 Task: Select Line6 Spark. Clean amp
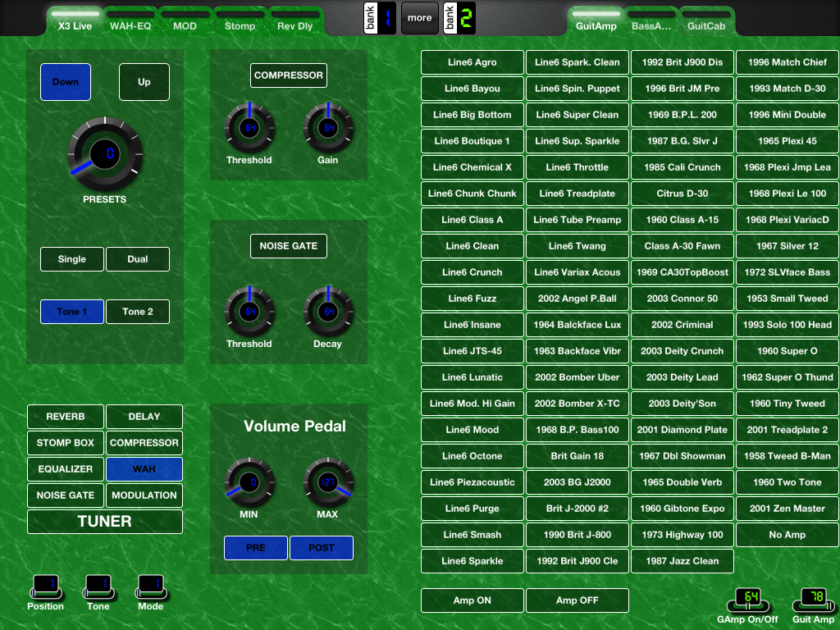point(577,62)
